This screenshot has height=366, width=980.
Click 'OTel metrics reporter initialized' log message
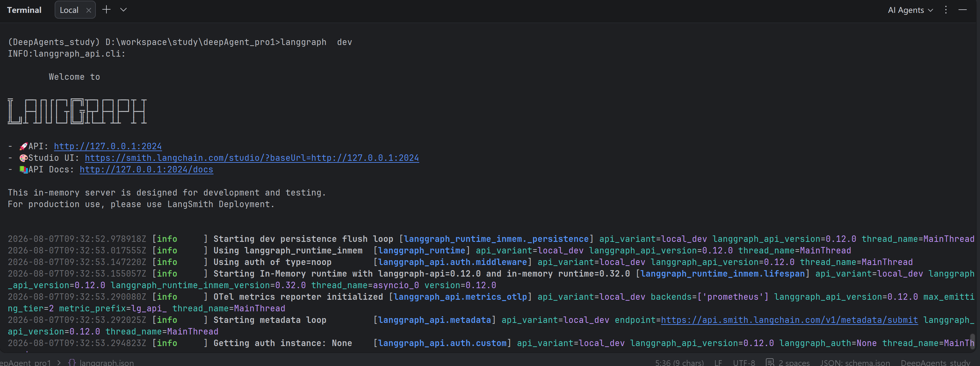click(298, 297)
